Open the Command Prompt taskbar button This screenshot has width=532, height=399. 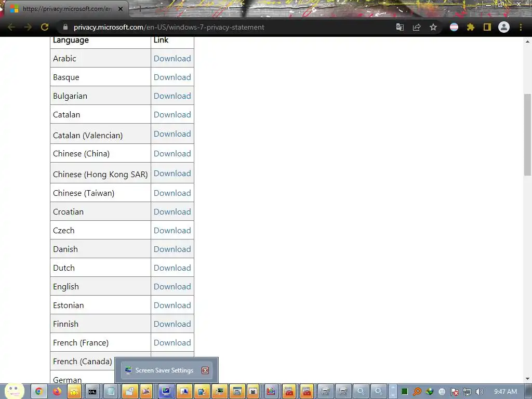coord(92,392)
